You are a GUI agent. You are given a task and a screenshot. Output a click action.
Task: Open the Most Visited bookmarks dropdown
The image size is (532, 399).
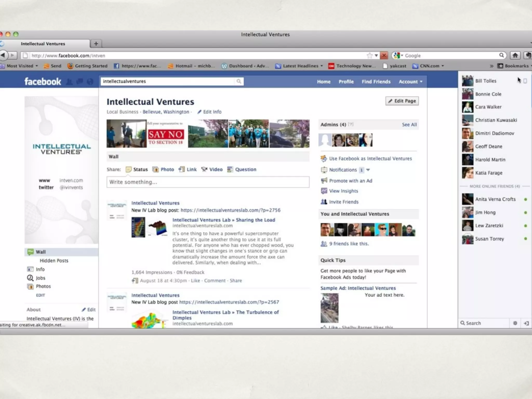click(x=22, y=66)
